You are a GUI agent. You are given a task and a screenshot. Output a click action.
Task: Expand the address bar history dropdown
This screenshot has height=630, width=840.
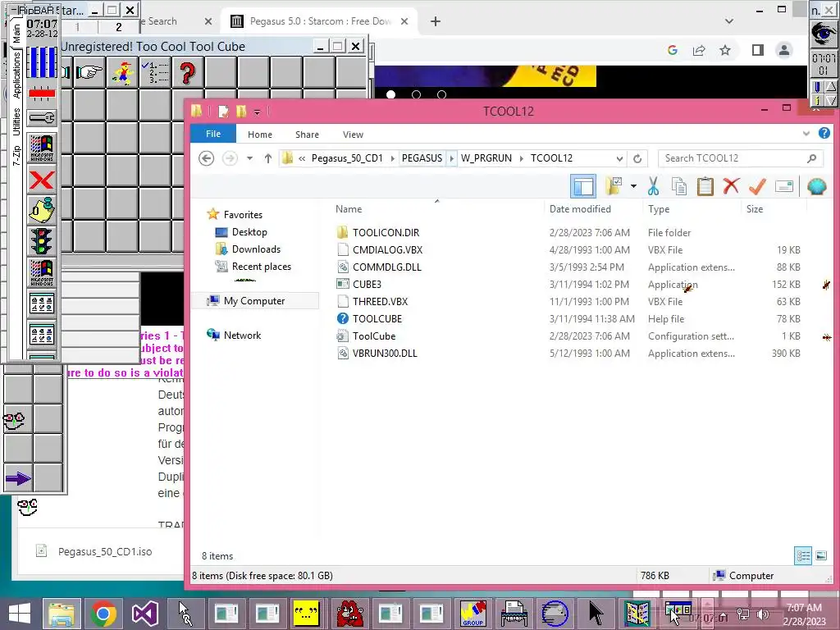point(619,158)
